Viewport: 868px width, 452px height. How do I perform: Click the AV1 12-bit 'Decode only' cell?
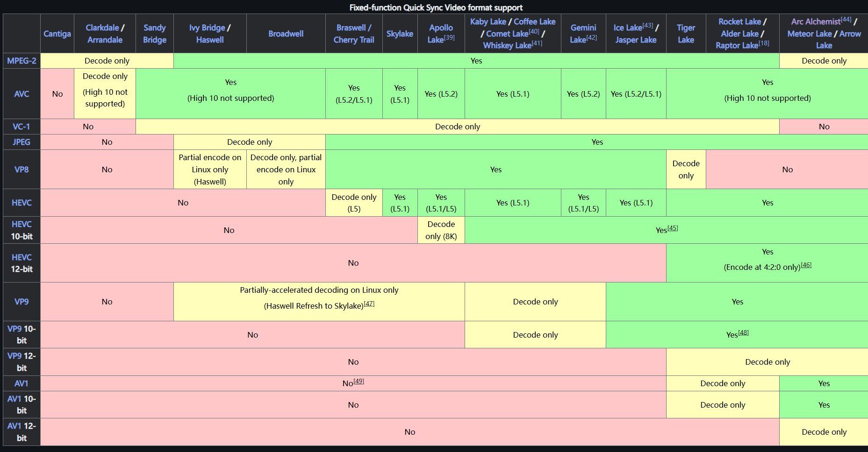pyautogui.click(x=824, y=432)
